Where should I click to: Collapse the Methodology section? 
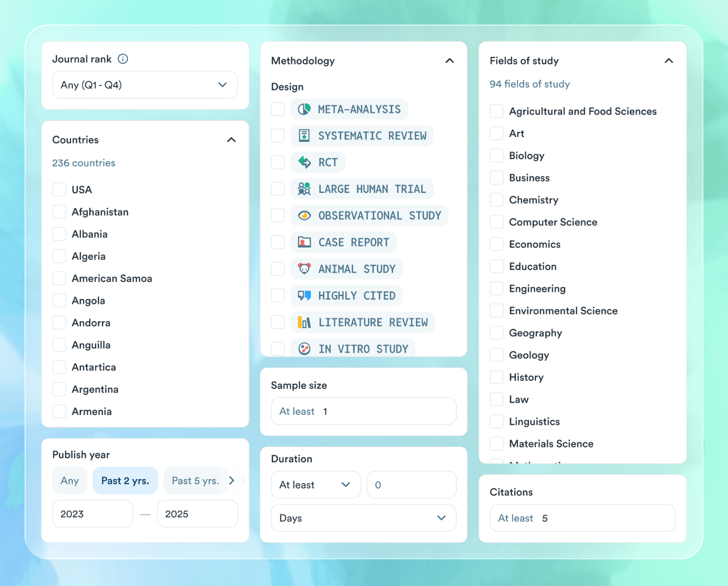pos(450,61)
